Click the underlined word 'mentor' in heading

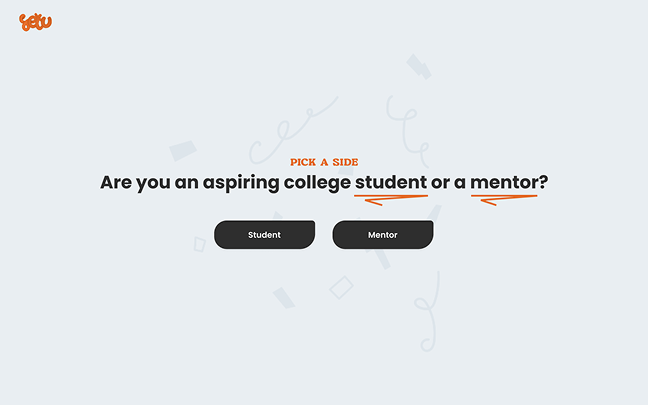coord(504,183)
